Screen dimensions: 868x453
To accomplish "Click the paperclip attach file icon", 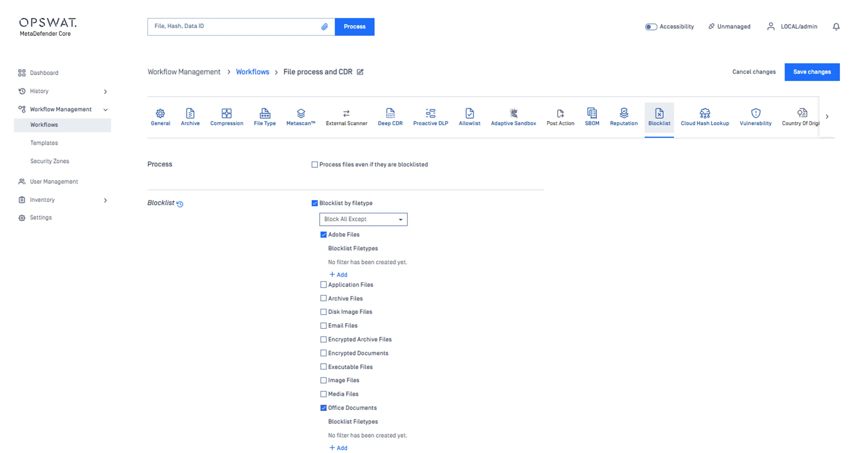I will click(324, 26).
